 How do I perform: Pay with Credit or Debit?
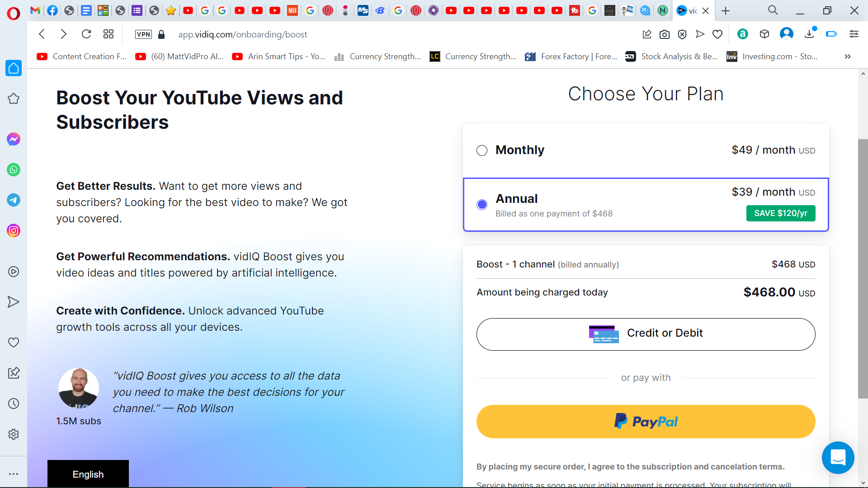pos(646,334)
